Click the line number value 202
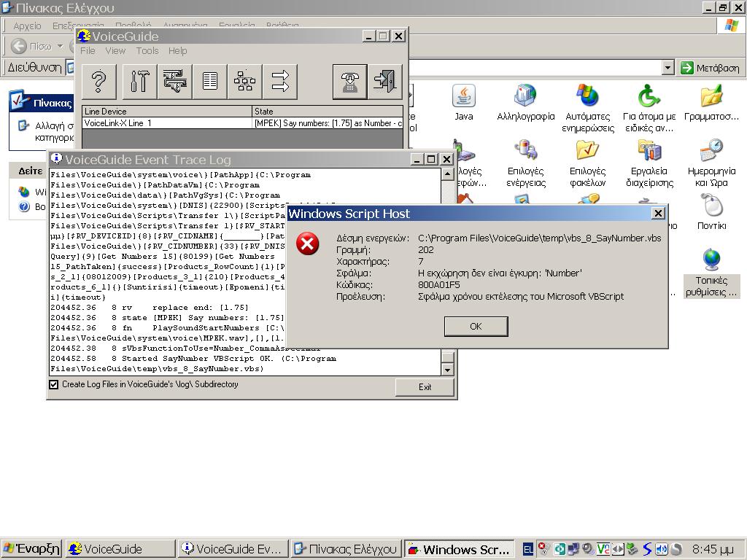Screen dimensions: 747x560 coord(425,249)
